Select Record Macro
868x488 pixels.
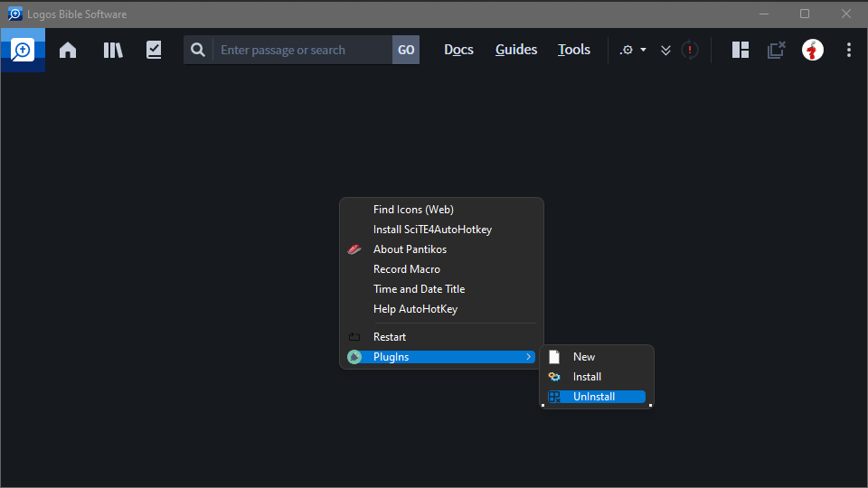(441, 269)
